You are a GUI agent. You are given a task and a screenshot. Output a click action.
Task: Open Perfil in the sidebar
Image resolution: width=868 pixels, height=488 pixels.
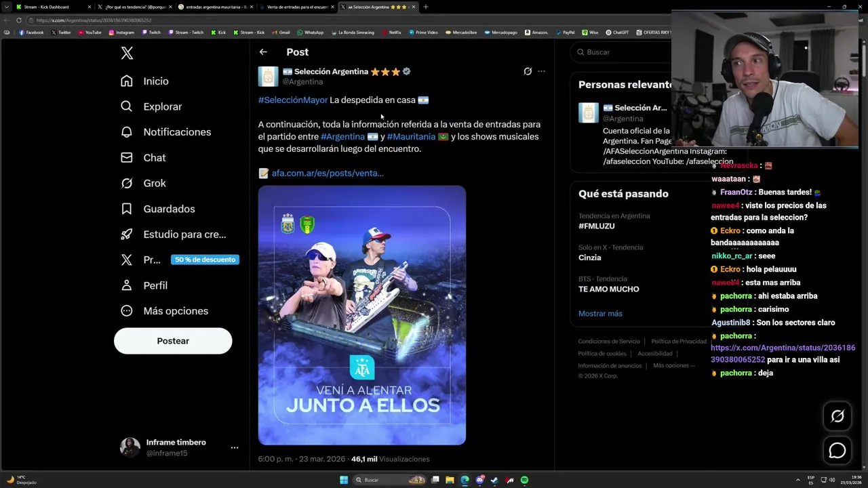(x=144, y=285)
